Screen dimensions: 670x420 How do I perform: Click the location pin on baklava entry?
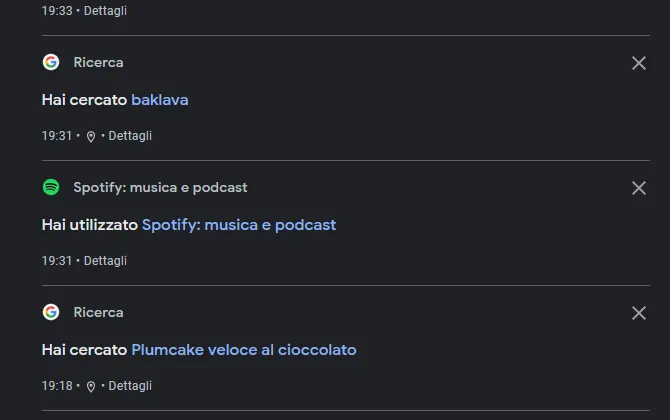[x=91, y=137]
